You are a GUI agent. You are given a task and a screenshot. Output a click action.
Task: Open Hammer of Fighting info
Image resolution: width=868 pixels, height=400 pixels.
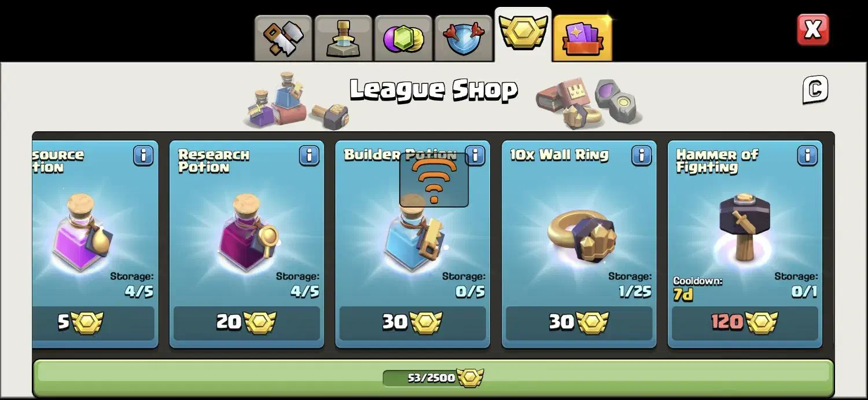click(x=807, y=155)
